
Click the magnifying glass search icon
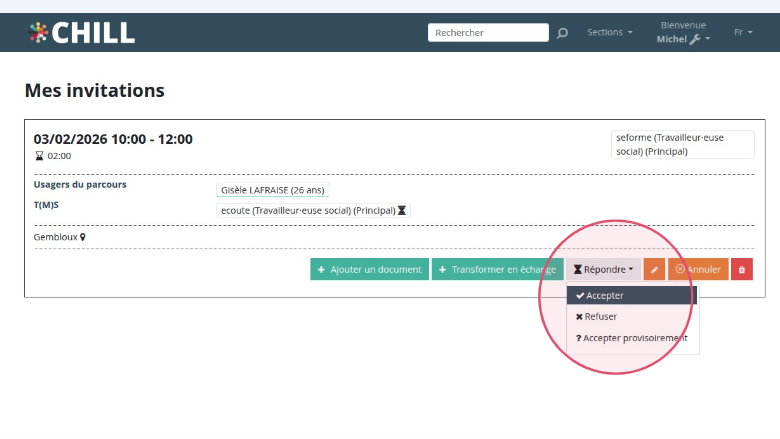pyautogui.click(x=562, y=33)
